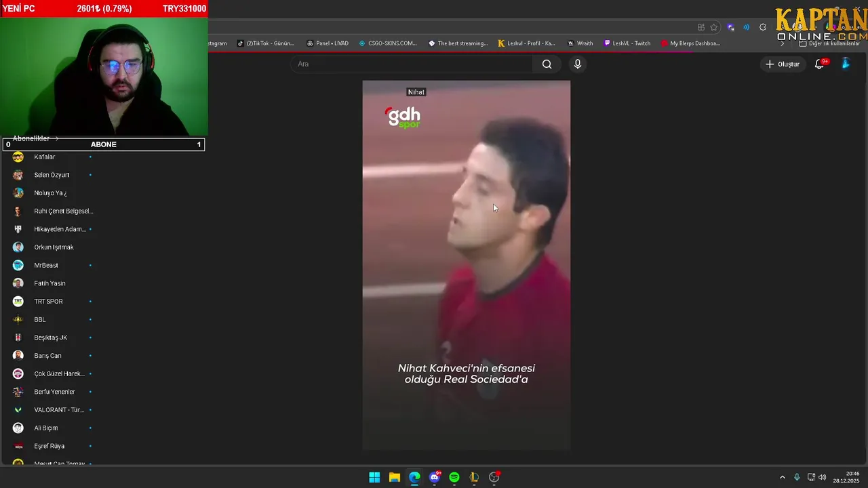Click the system tray microphone icon
Image resolution: width=868 pixels, height=488 pixels.
click(x=797, y=477)
